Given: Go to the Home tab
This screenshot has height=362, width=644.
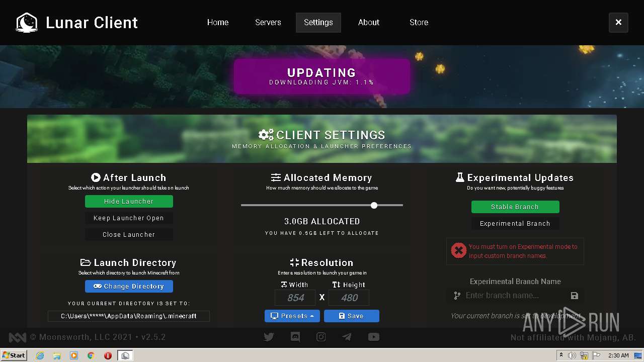Looking at the screenshot, I should pyautogui.click(x=218, y=23).
